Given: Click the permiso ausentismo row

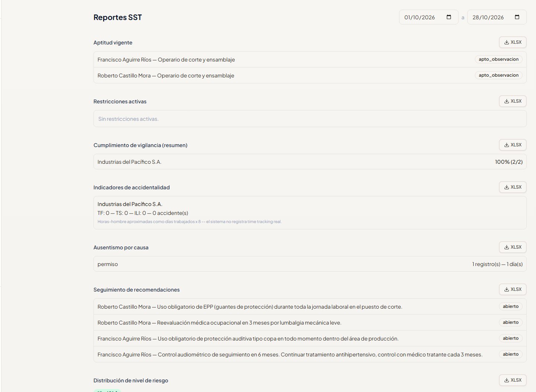Looking at the screenshot, I should 310,264.
